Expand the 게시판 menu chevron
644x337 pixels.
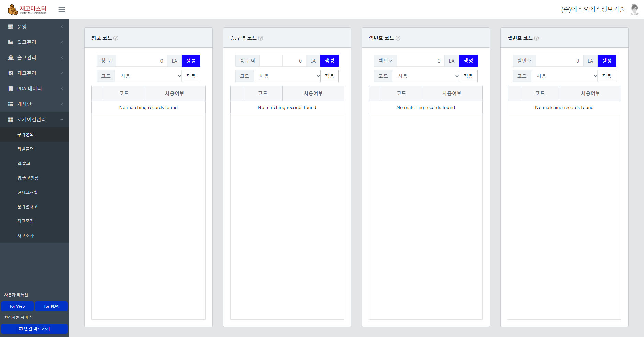[x=62, y=104]
